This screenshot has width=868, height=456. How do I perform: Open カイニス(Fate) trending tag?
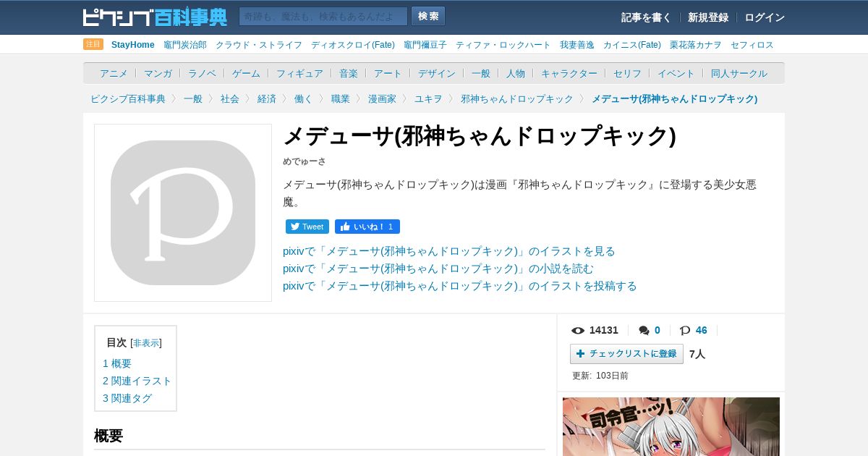(x=632, y=45)
